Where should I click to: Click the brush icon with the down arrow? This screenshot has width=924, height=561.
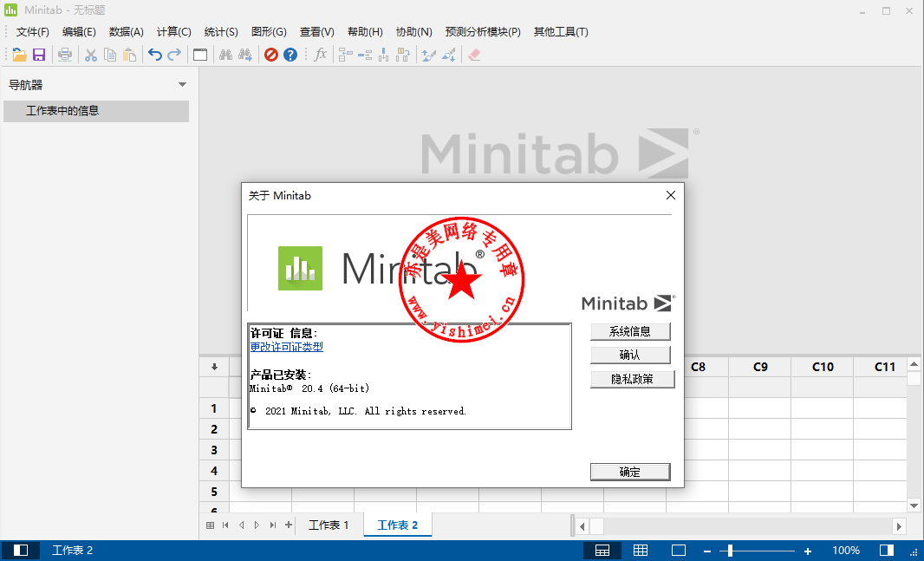click(x=449, y=55)
